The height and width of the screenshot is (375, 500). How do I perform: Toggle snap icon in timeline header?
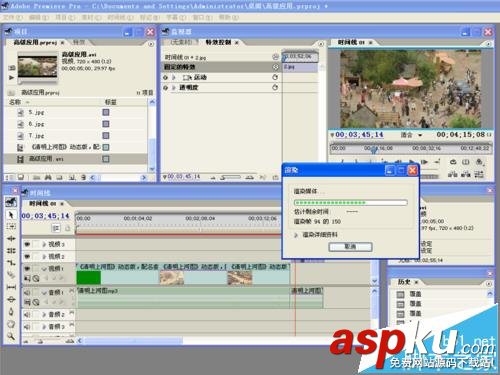[56, 228]
